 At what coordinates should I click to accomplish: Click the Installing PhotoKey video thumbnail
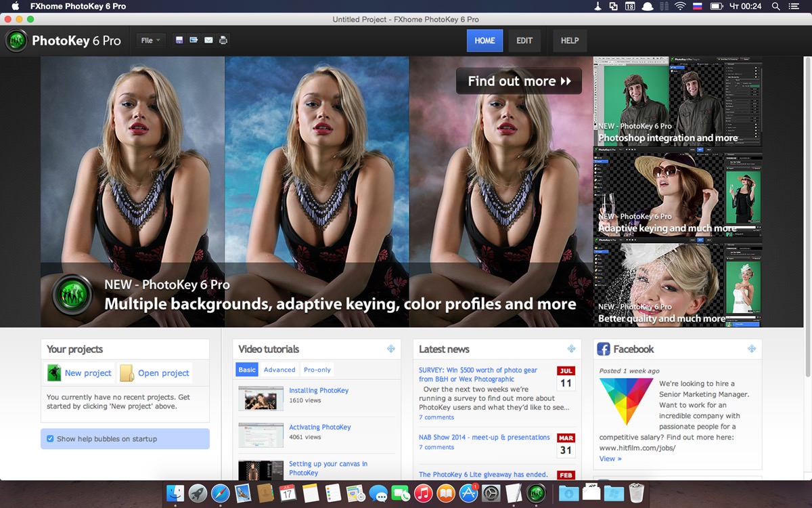point(261,398)
